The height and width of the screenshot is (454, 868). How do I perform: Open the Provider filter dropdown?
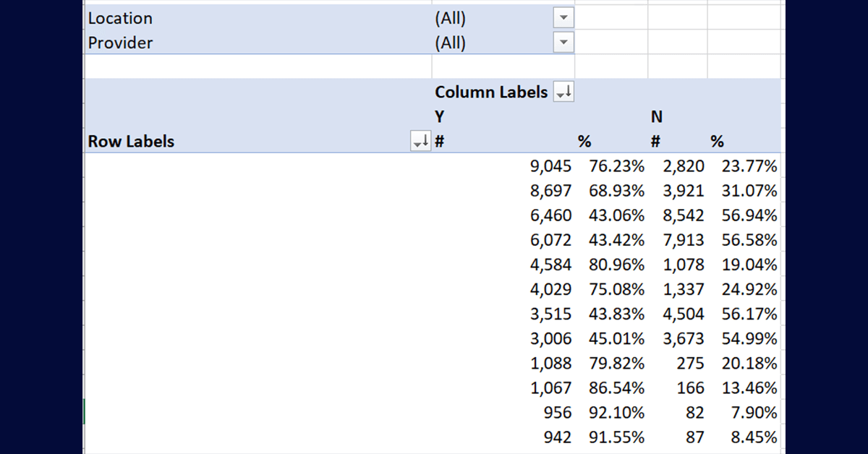tap(563, 43)
